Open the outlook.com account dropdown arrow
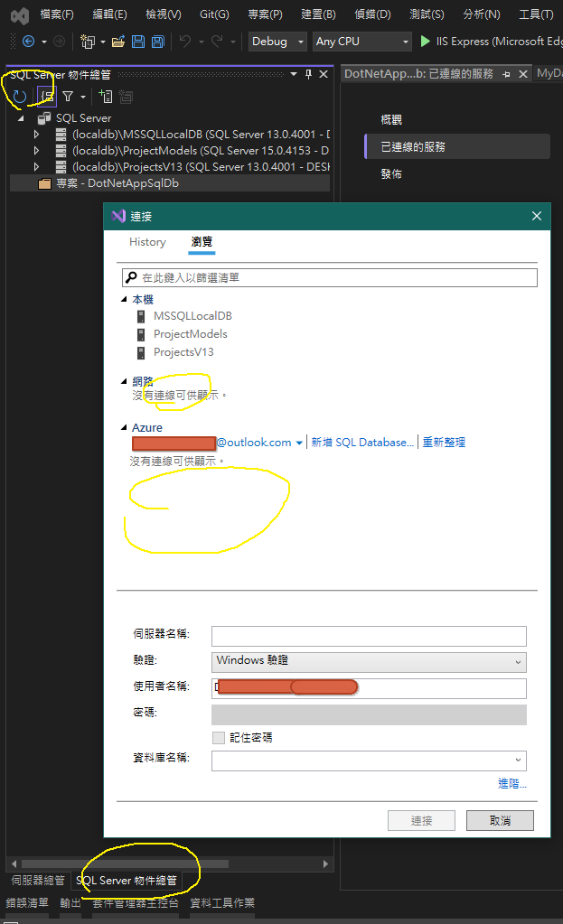 click(299, 443)
